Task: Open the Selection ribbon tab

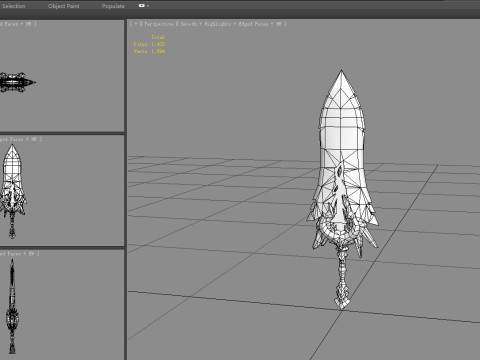Action: coord(13,6)
